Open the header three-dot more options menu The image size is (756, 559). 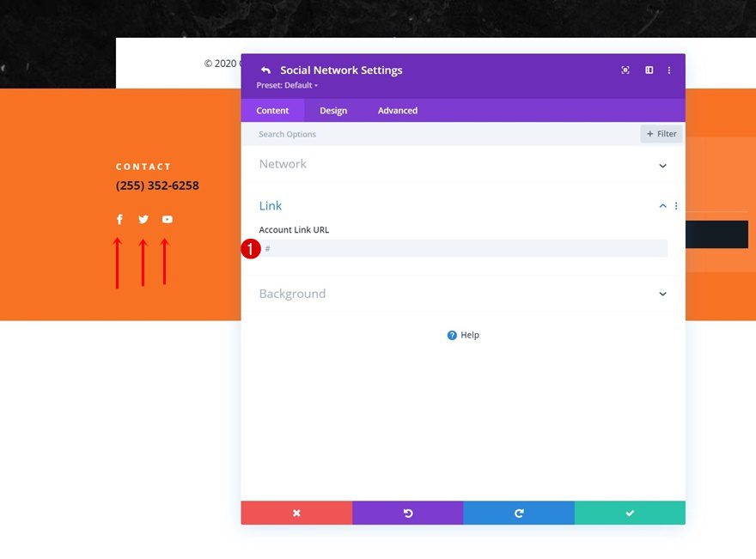pyautogui.click(x=668, y=70)
